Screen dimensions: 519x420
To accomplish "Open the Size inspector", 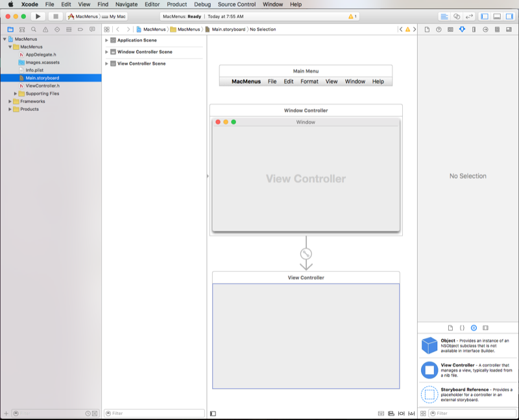I will [474, 29].
